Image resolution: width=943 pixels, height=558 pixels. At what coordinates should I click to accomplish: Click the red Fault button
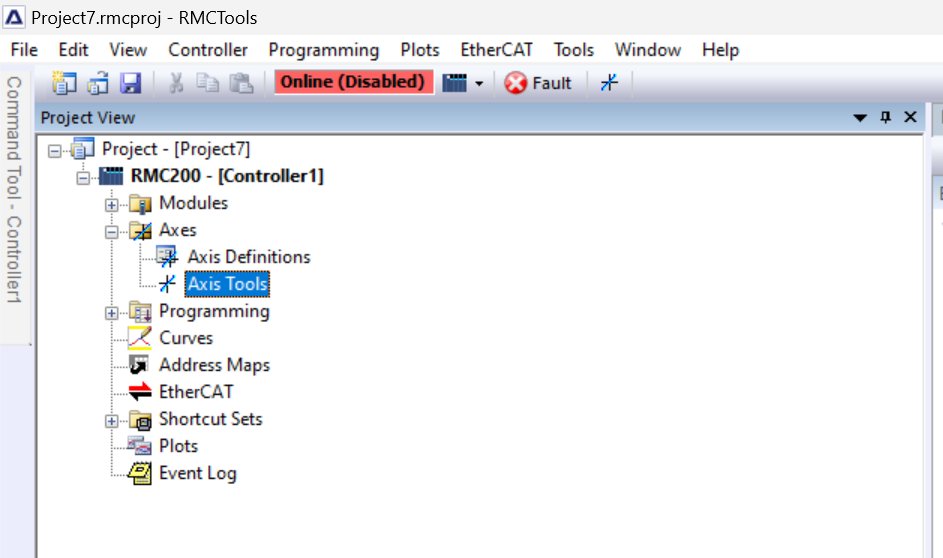pyautogui.click(x=538, y=83)
